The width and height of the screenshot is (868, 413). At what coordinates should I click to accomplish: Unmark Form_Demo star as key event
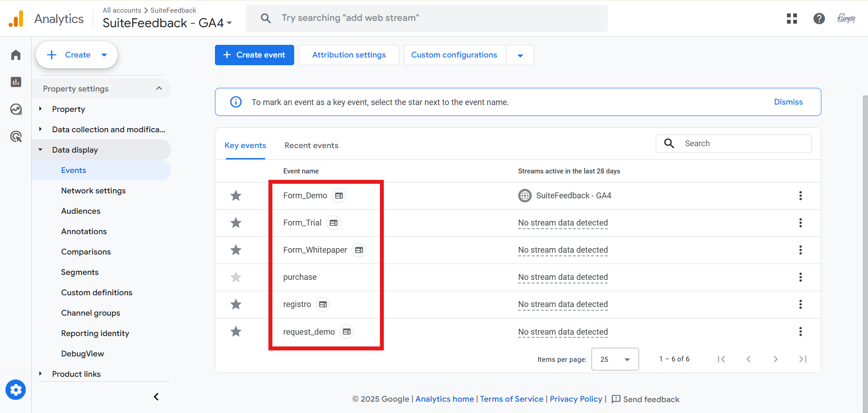tap(236, 196)
